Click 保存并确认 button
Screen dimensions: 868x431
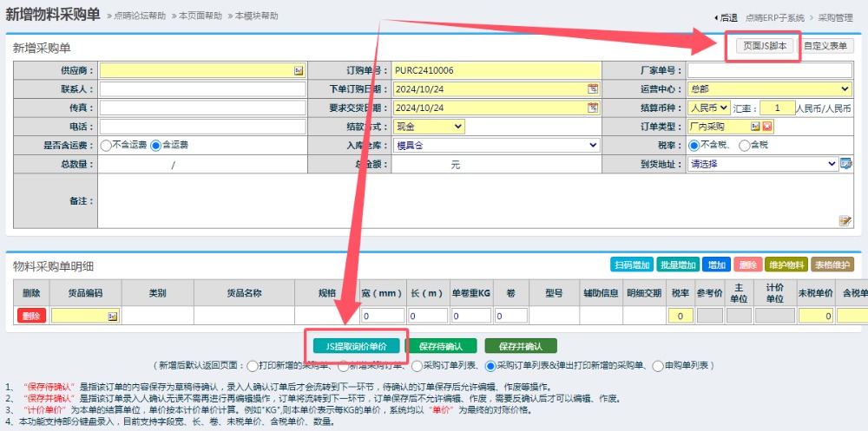pyautogui.click(x=521, y=346)
